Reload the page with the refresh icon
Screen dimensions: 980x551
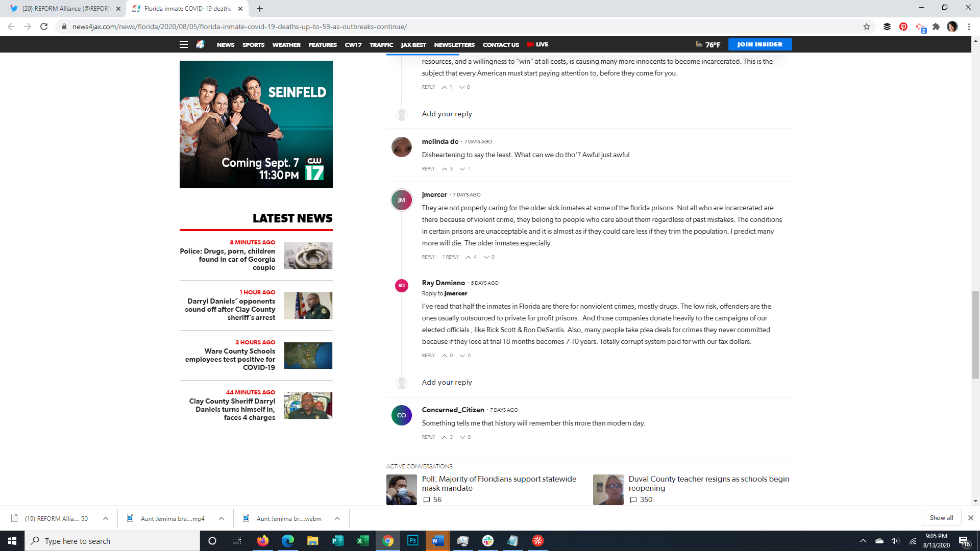click(x=44, y=27)
